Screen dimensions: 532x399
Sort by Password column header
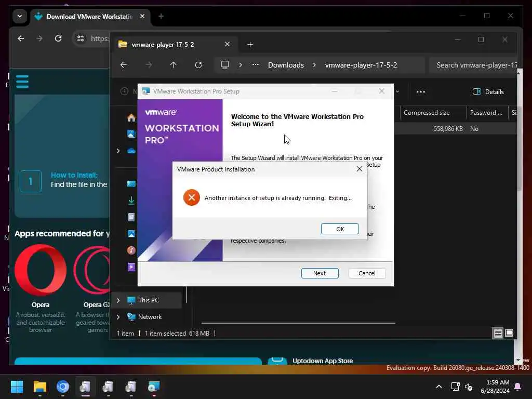[x=486, y=113]
